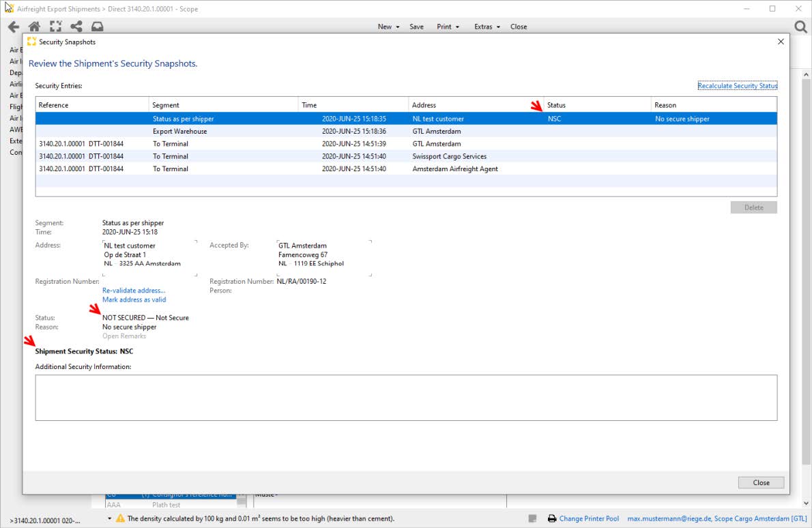This screenshot has width=812, height=528.
Task: Click the printer icon in status bar
Action: pyautogui.click(x=552, y=518)
